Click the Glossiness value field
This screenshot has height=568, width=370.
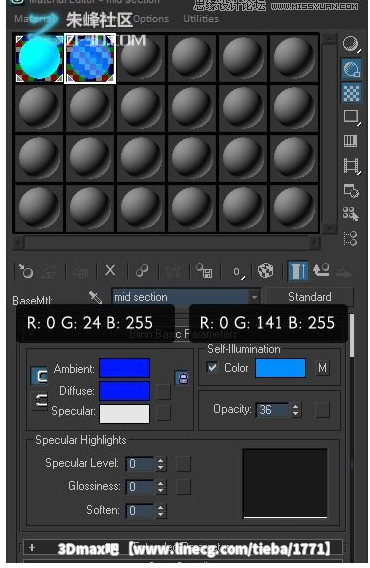tap(140, 486)
